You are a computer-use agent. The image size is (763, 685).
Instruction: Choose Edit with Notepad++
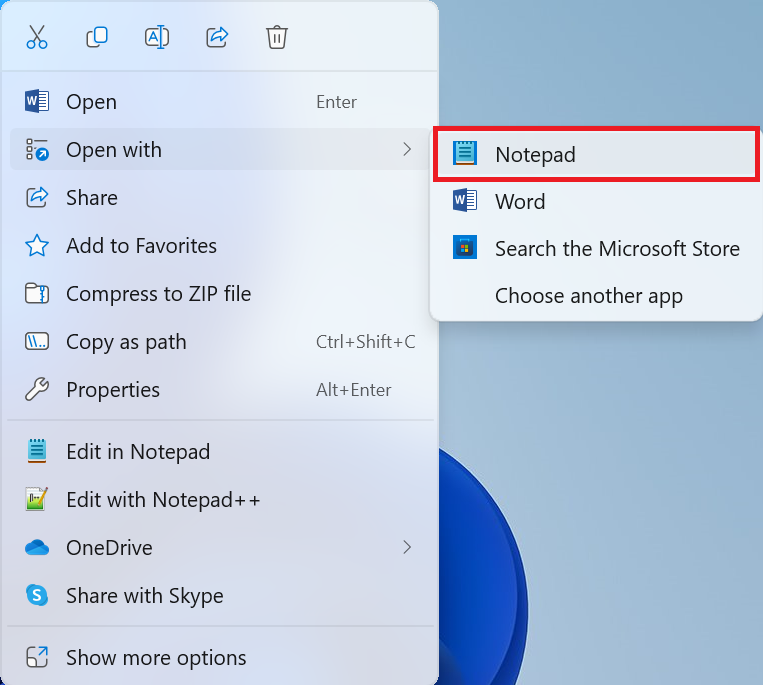tap(219, 500)
